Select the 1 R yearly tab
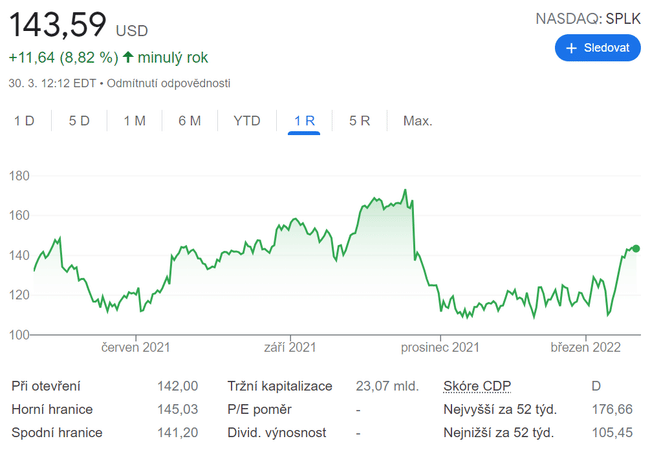The width and height of the screenshot is (650, 450). [304, 121]
